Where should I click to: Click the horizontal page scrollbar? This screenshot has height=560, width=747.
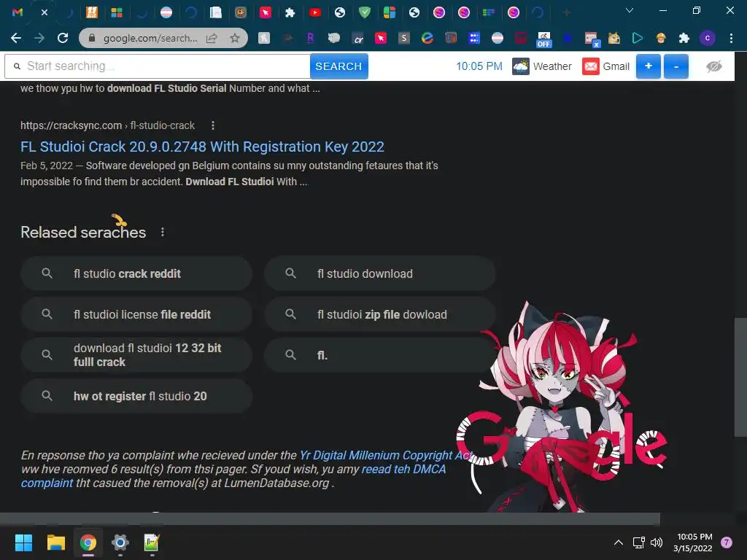(x=330, y=518)
